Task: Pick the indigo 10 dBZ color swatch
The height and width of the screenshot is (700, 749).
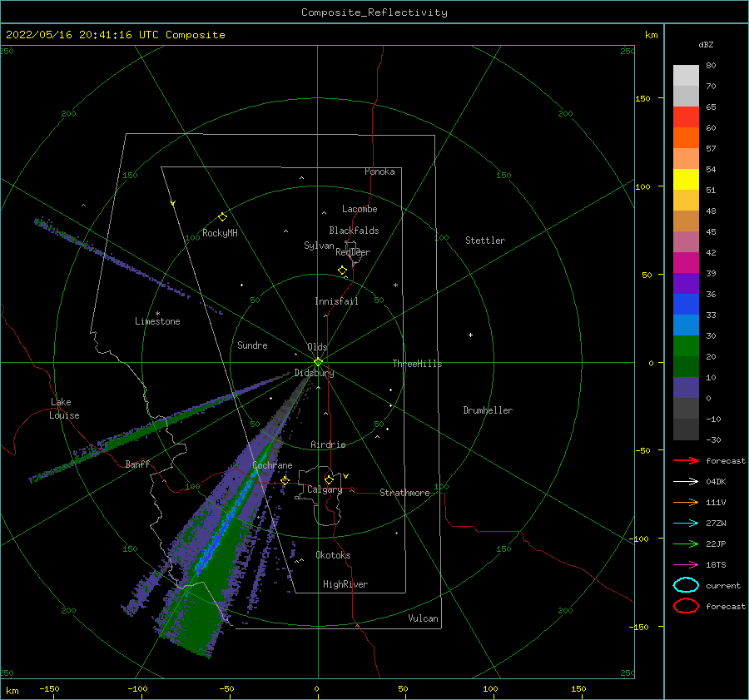Action: click(x=686, y=388)
